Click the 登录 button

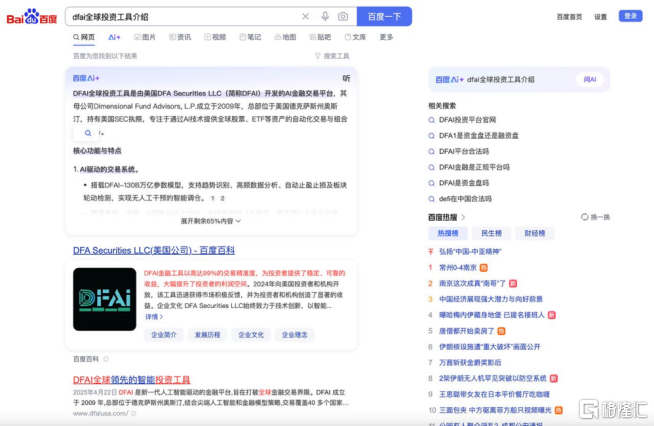(630, 16)
